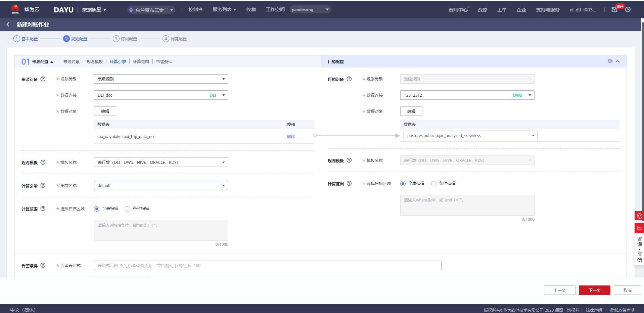Select source 全表扫描 radio button
The image size is (644, 313).
(97, 209)
